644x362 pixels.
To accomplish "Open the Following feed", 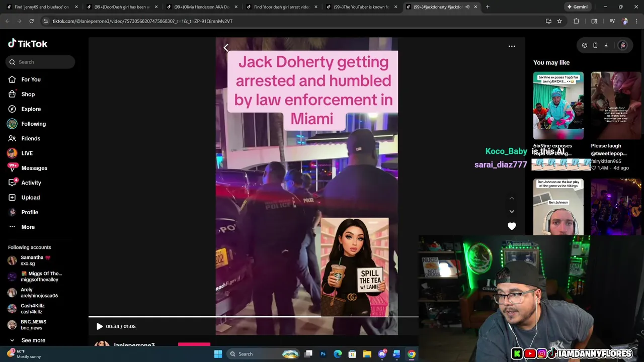I will [33, 124].
